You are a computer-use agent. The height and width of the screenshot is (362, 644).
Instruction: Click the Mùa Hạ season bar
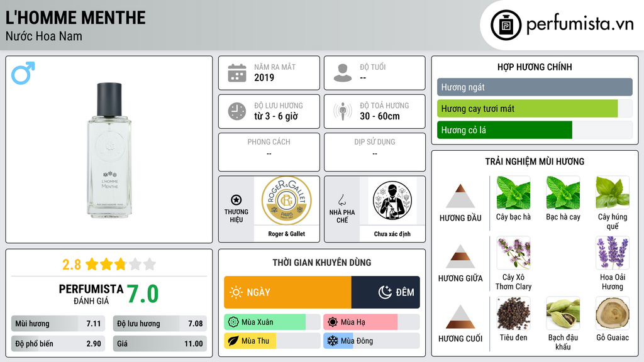point(371,322)
